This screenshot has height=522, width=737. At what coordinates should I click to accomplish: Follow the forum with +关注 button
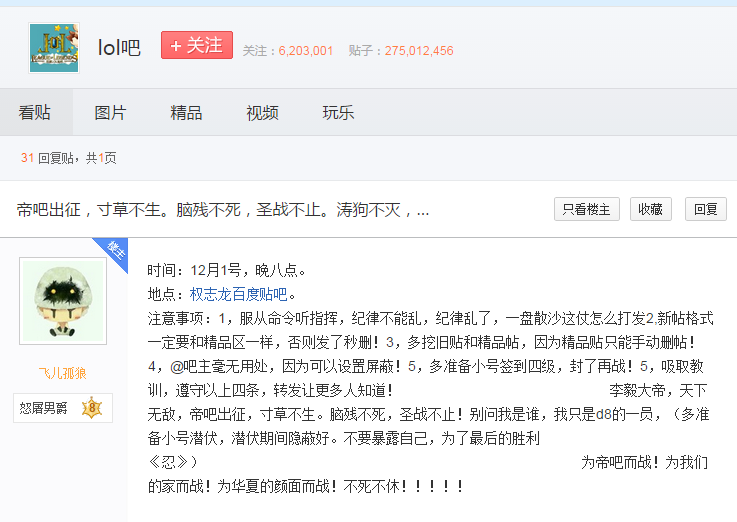click(197, 46)
